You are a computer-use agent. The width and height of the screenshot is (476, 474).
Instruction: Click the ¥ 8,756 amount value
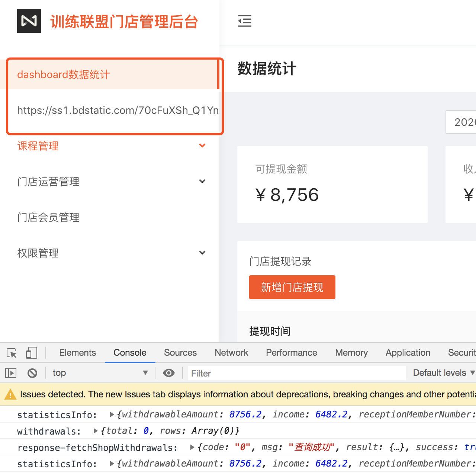click(287, 195)
